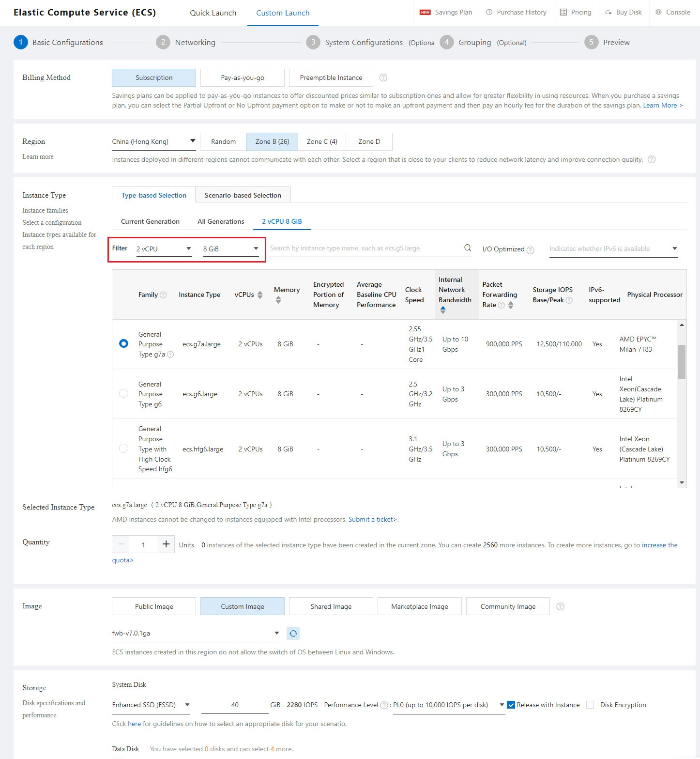The height and width of the screenshot is (759, 700).
Task: Uncheck the Release with Instance checkbox
Action: 511,705
